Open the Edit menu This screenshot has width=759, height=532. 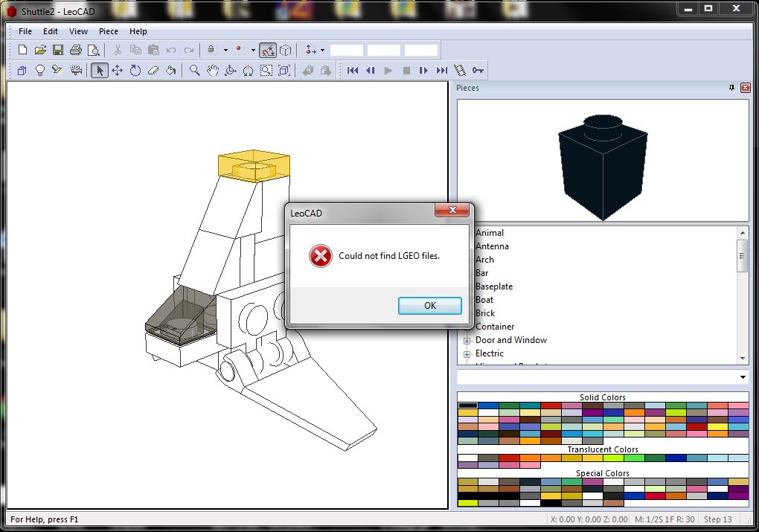[51, 31]
